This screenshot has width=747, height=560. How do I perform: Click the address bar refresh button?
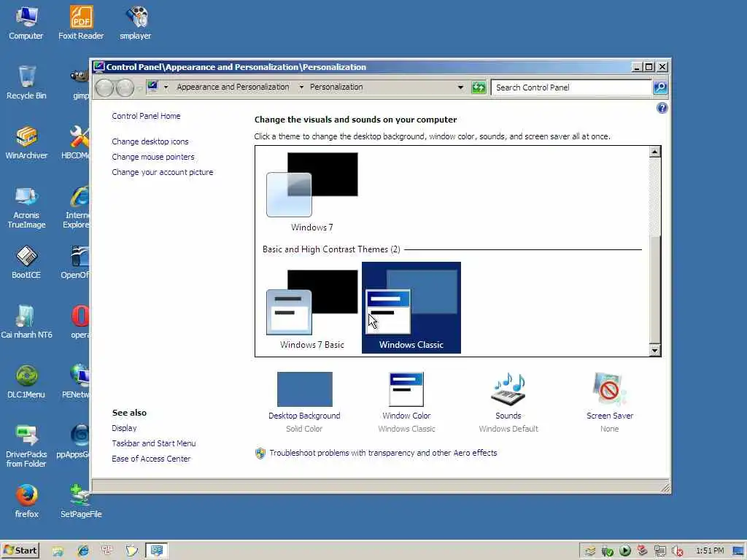[x=479, y=87]
